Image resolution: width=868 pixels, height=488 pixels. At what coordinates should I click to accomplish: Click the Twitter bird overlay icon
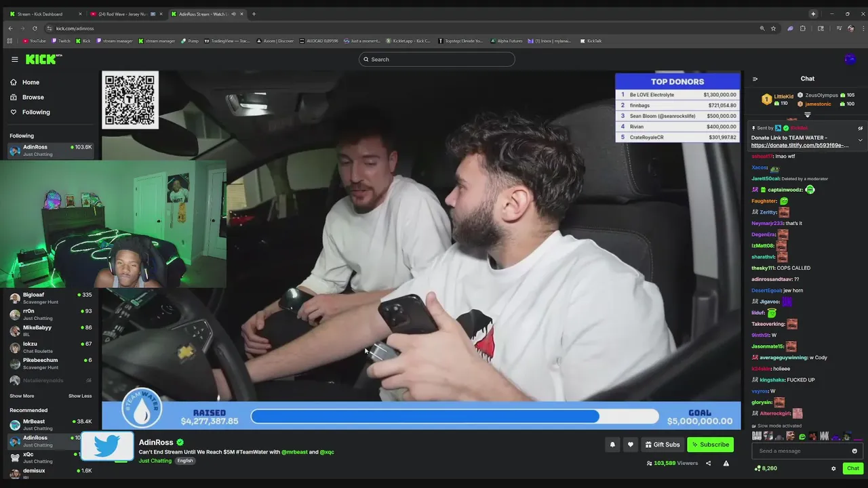[107, 446]
